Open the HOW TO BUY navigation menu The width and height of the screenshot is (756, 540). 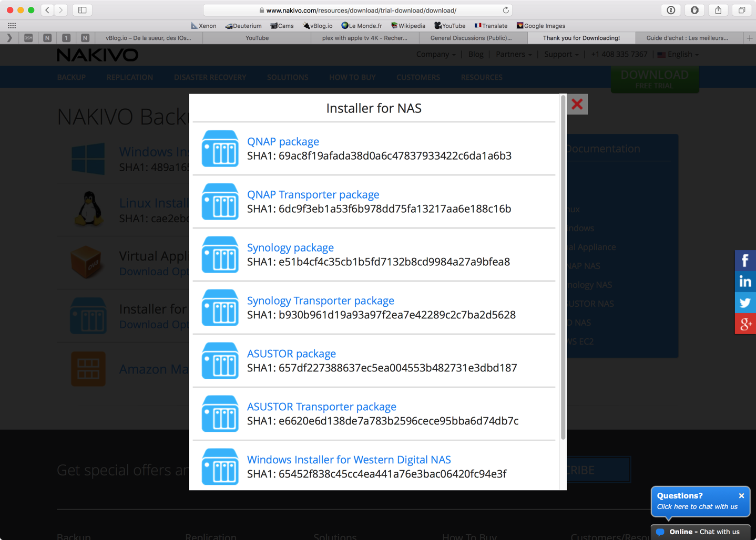coord(352,77)
